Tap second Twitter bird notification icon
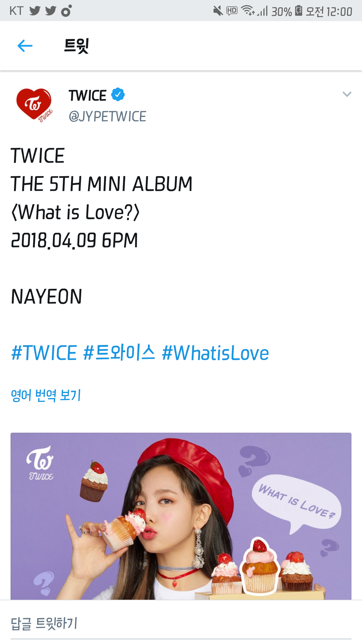The height and width of the screenshot is (644, 362). click(51, 11)
